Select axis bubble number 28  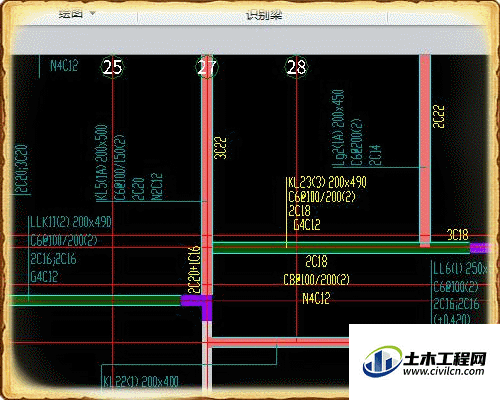(x=296, y=67)
